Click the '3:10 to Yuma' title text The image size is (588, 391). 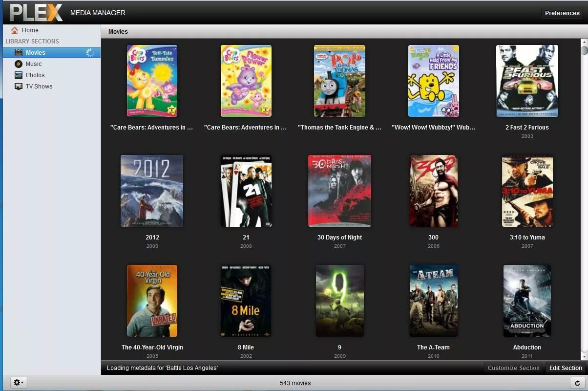(x=527, y=238)
